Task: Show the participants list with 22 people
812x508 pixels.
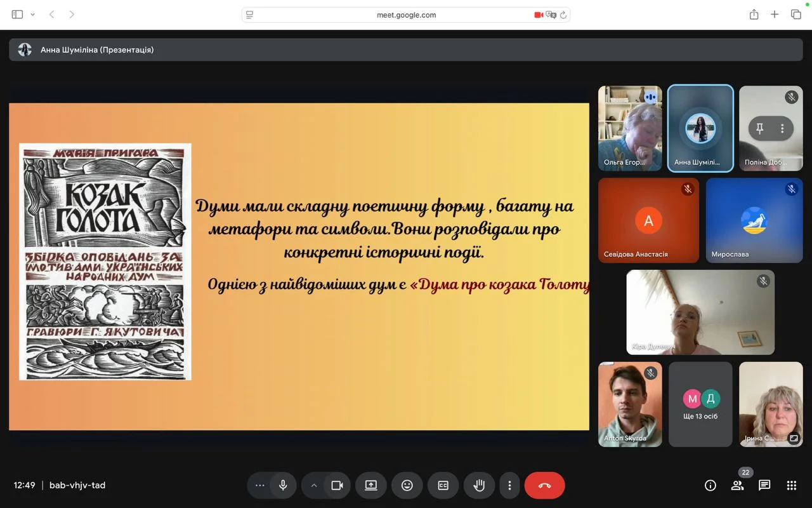Action: 737,485
